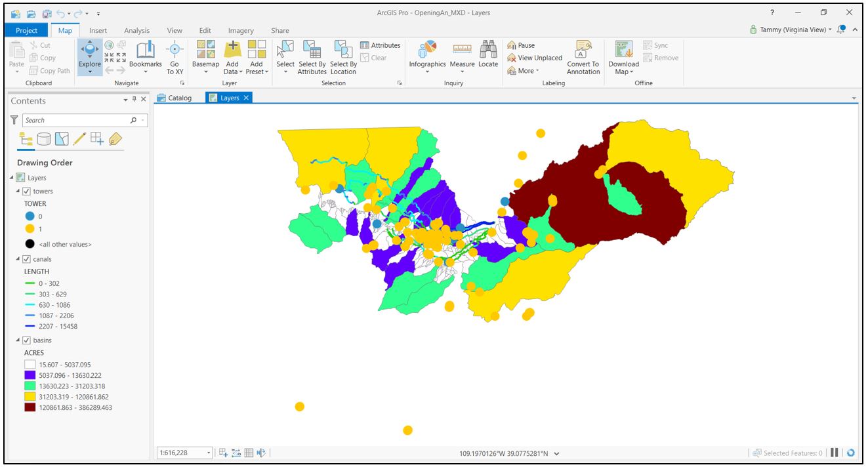Uncheck the towers layer visibility checkbox
Image resolution: width=868 pixels, height=469 pixels.
pos(28,190)
